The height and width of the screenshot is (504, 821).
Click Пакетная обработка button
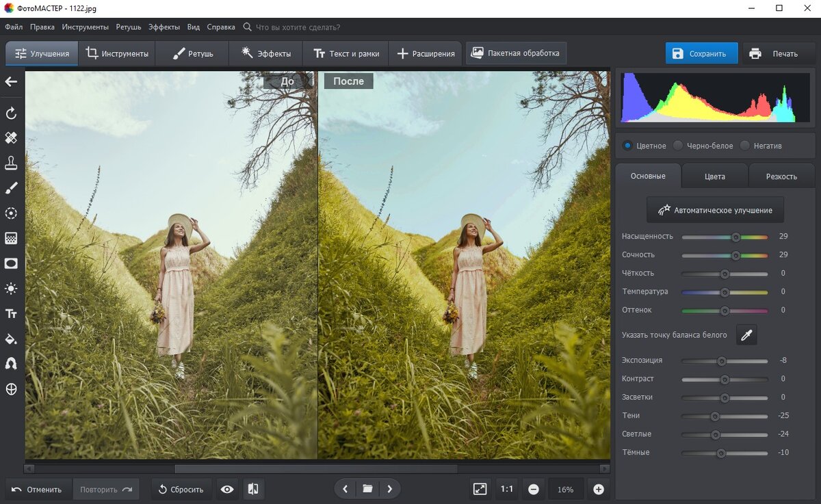pos(516,53)
